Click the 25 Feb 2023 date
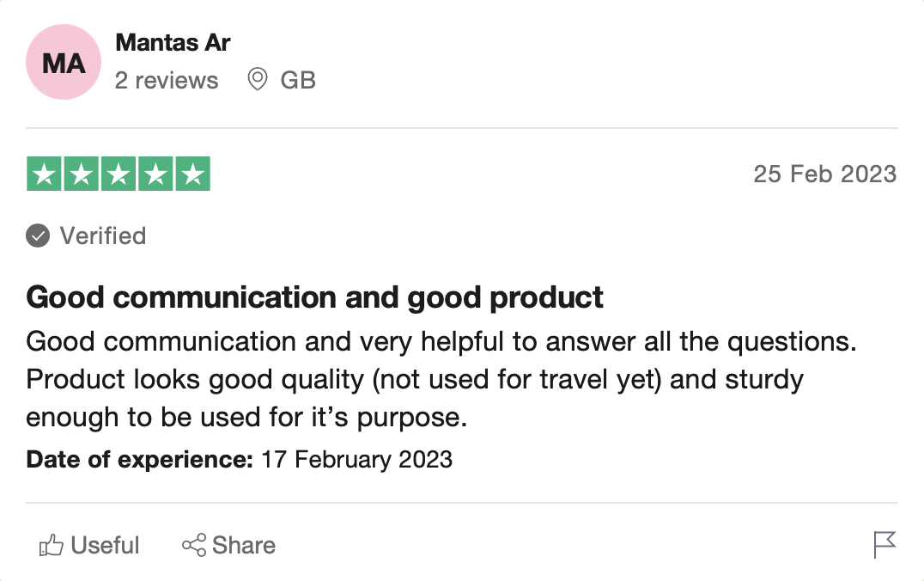The height and width of the screenshot is (581, 924). [x=825, y=174]
